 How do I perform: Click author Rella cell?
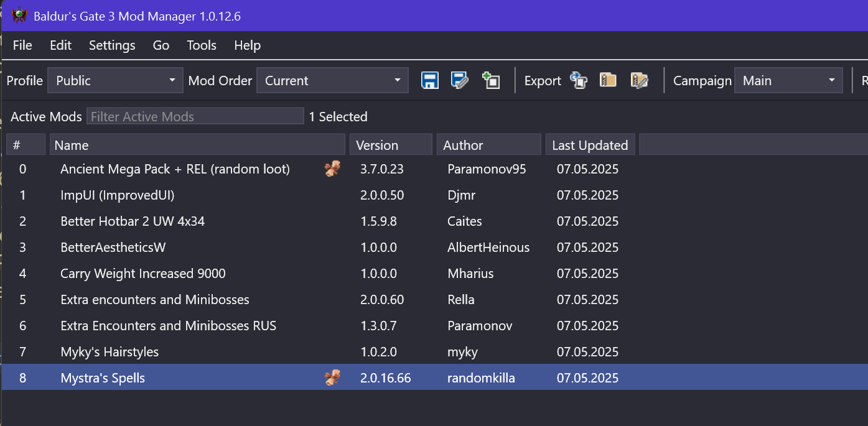461,299
